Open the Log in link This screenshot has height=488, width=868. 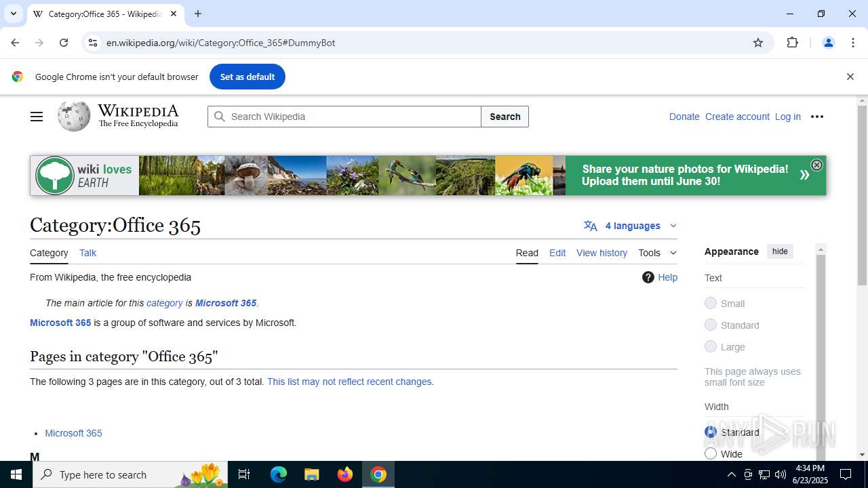pos(787,117)
